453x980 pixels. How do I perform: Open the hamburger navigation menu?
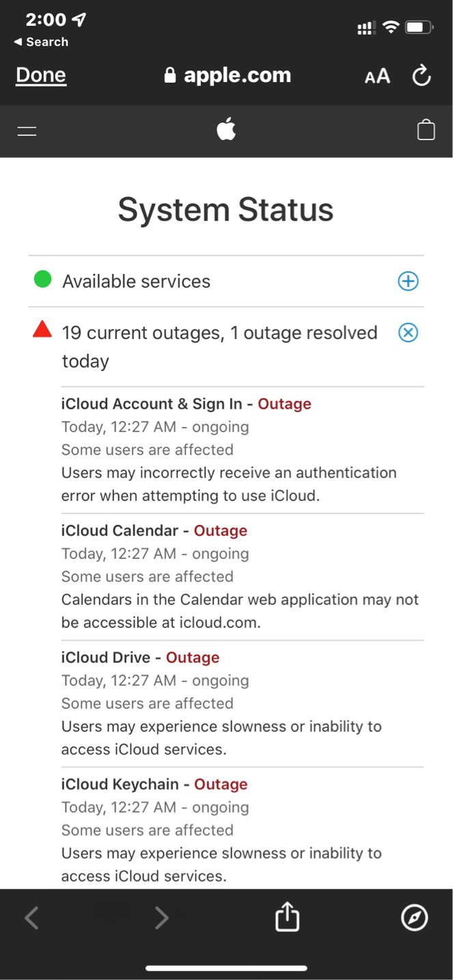click(x=27, y=131)
